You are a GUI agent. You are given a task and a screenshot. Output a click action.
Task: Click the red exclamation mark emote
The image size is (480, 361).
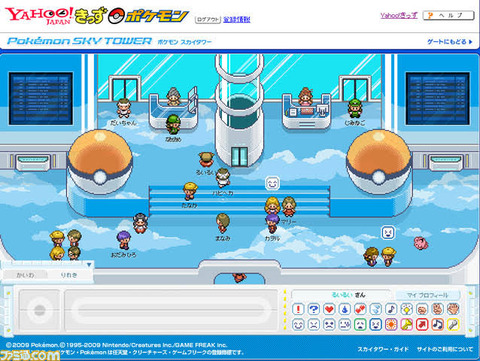[298, 309]
